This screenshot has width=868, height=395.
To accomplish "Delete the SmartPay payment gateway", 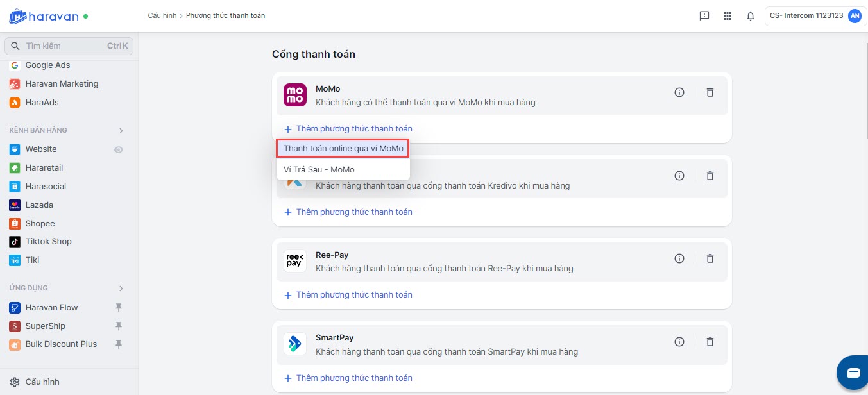I will 710,342.
